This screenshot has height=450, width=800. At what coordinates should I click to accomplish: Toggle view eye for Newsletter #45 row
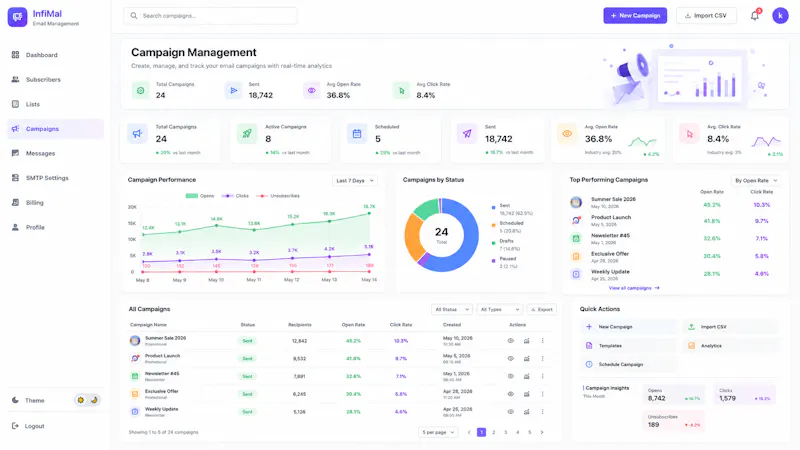click(x=511, y=376)
